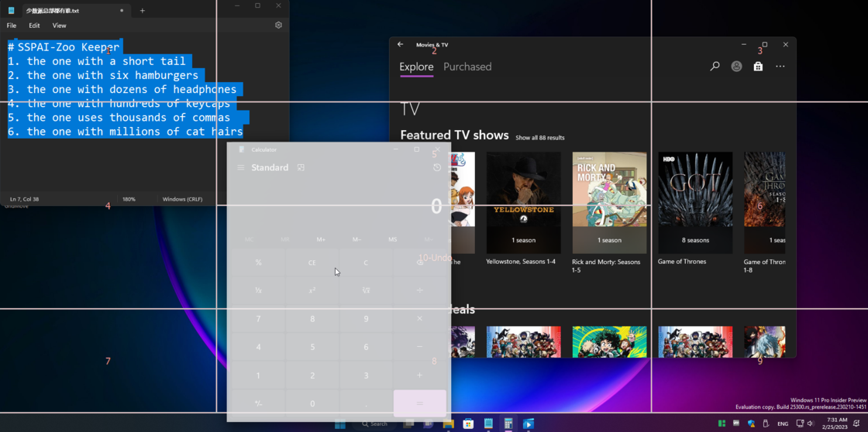Screen dimensions: 868x432
Task: Open Microsoft Store from the taskbar
Action: [468, 424]
